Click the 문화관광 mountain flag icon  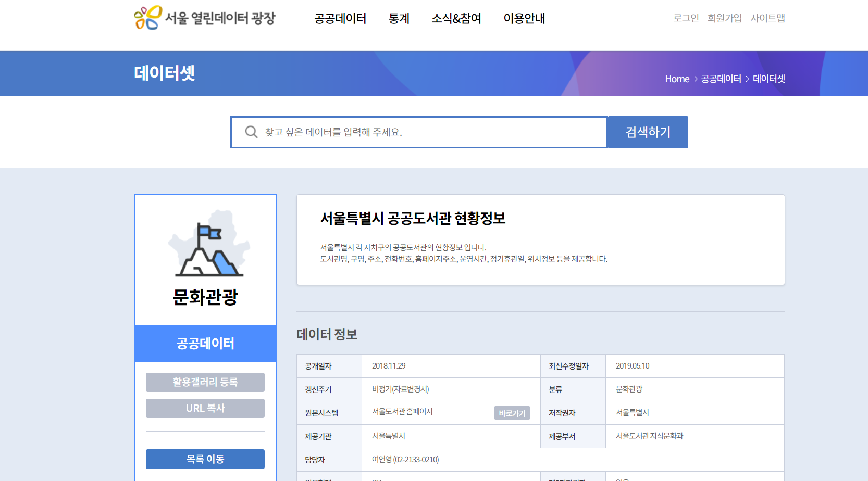point(209,244)
